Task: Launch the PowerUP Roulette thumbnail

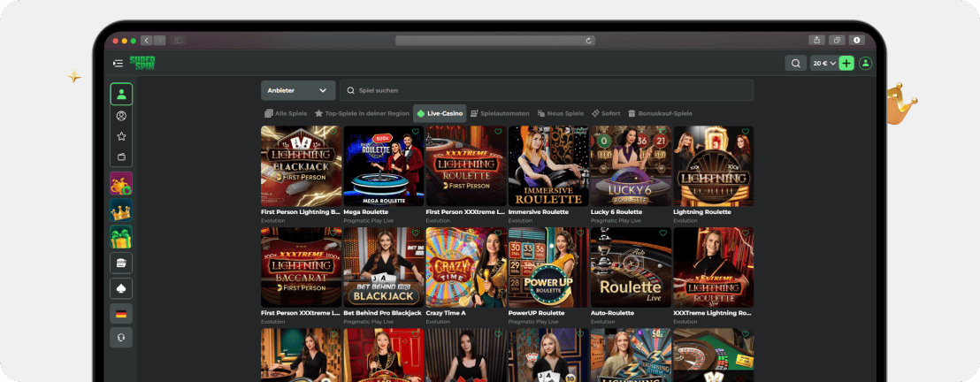Action: click(548, 268)
